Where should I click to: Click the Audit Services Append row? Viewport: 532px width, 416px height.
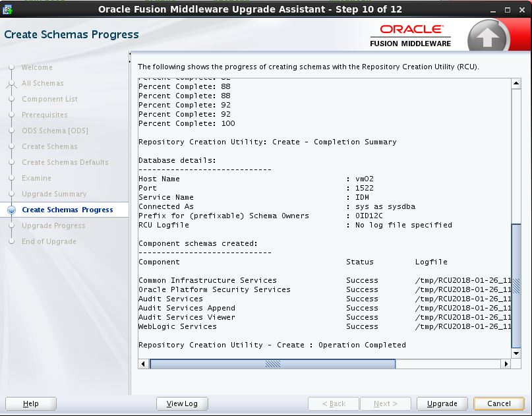pos(325,308)
